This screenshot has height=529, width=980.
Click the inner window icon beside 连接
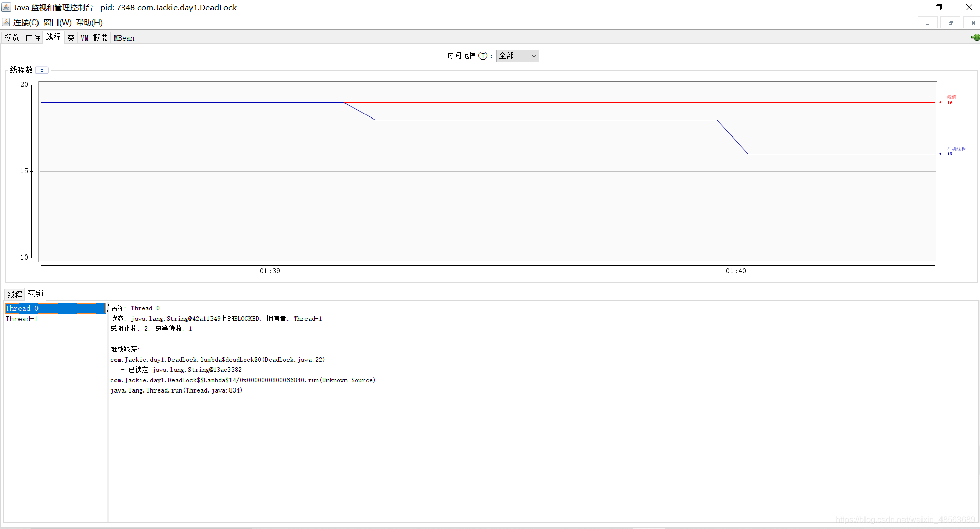click(x=6, y=23)
